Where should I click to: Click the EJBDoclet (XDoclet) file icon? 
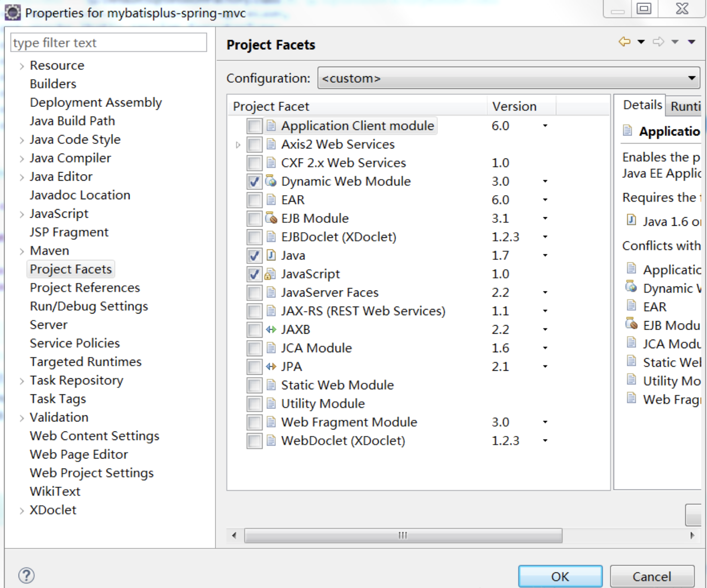click(x=271, y=237)
